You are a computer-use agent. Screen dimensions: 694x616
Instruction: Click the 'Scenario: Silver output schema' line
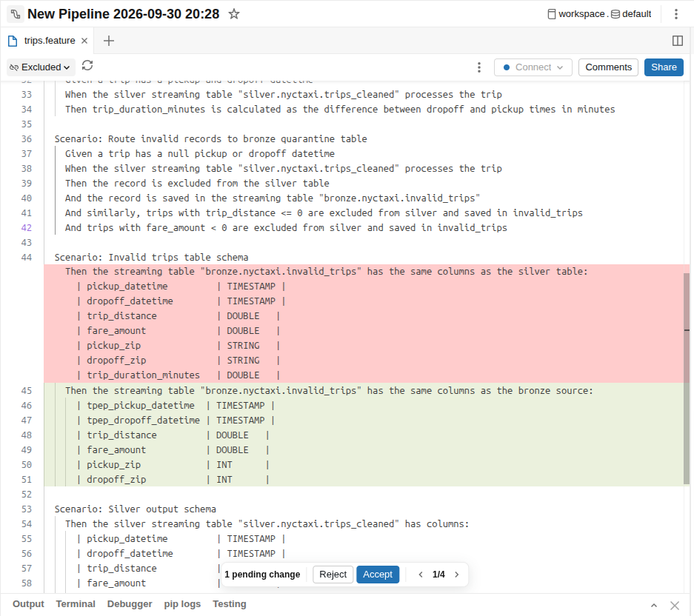coord(136,509)
